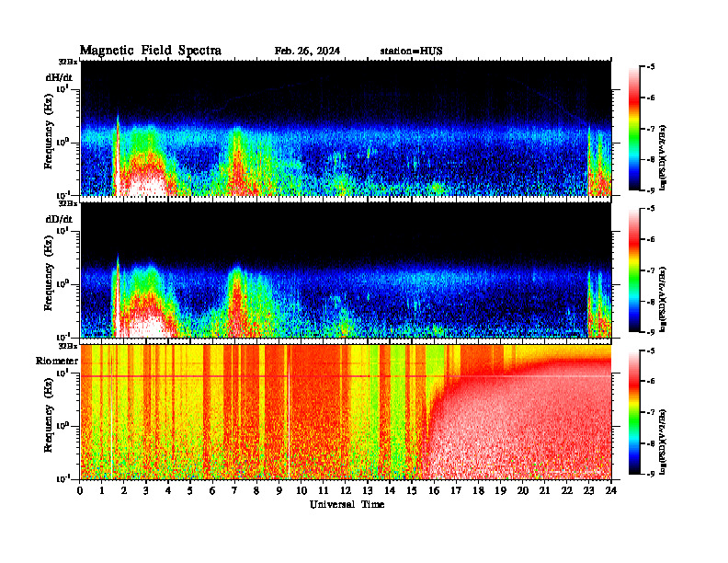
Task: Click hour "5" on the time axis
Action: point(190,491)
